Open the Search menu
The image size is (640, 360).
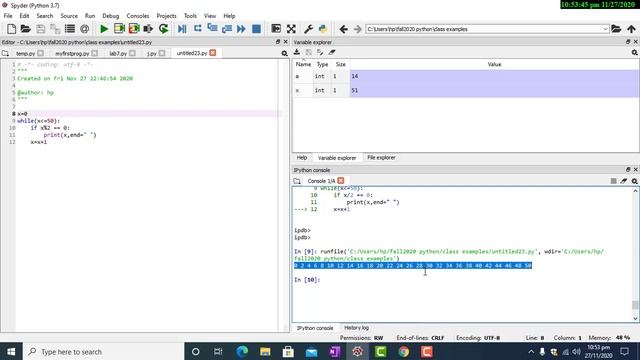click(44, 16)
